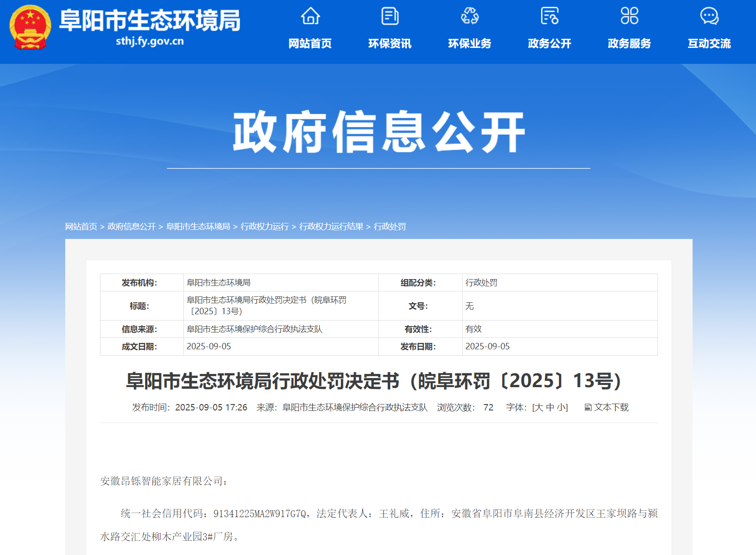Viewport: 756px width, 555px height.
Task: Click the 信息来源 label in the table
Action: click(139, 329)
